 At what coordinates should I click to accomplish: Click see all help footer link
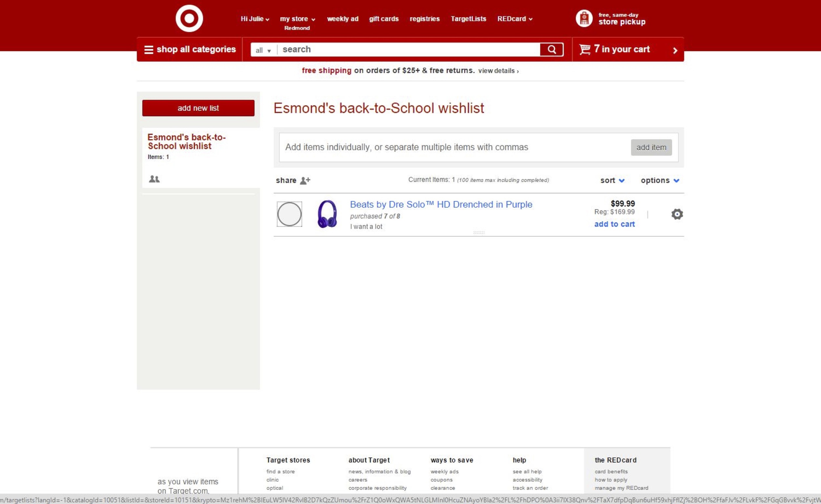pos(527,471)
